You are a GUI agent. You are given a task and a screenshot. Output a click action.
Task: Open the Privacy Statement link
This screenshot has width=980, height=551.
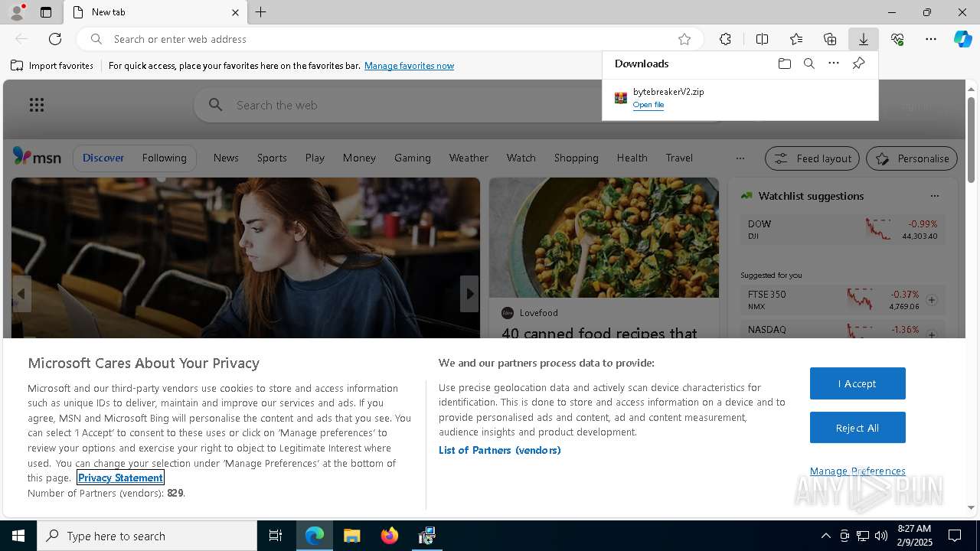120,478
